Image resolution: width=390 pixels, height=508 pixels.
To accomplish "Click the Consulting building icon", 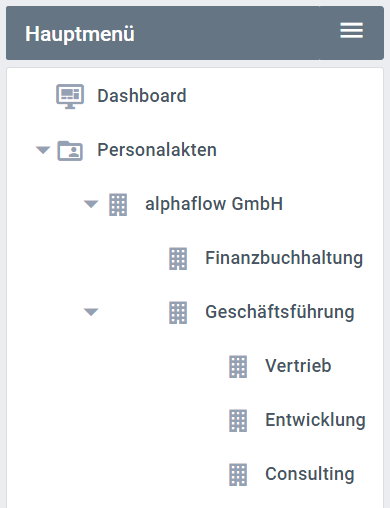I will 238,475.
